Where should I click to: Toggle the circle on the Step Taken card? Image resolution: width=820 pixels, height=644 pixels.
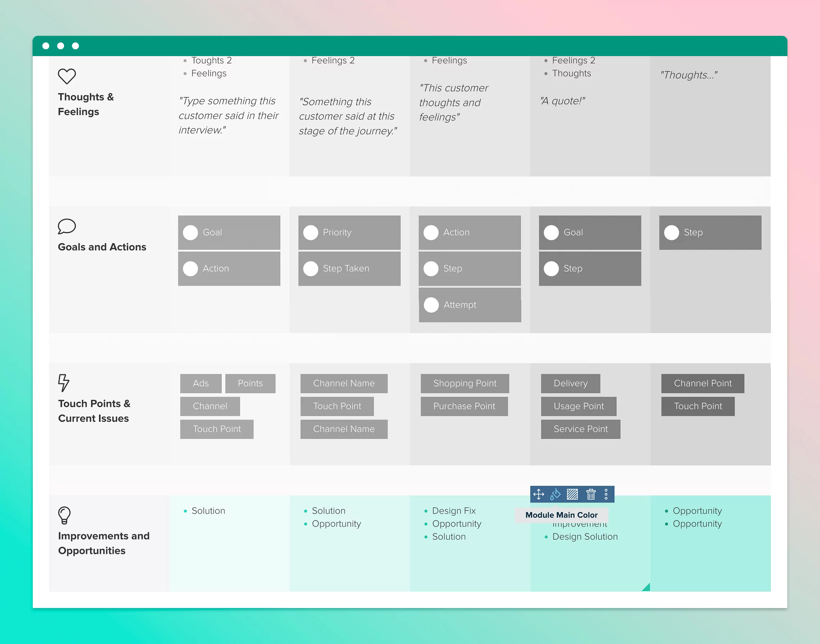311,269
